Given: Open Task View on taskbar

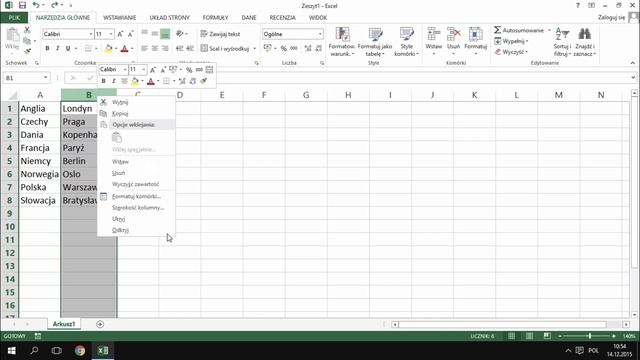Looking at the screenshot, I should coord(57,351).
